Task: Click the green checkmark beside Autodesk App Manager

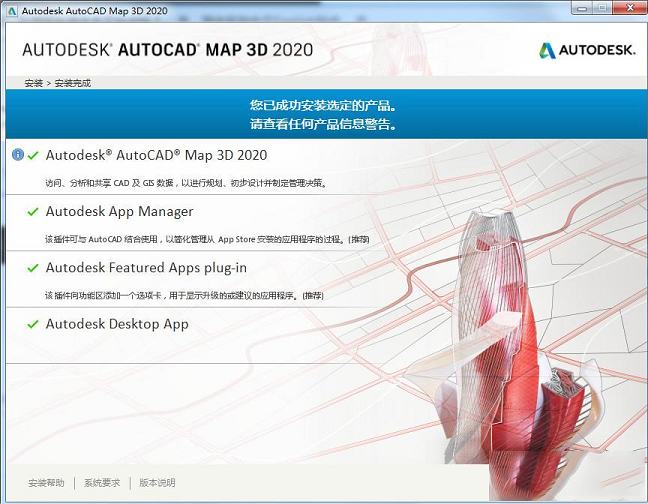Action: point(34,212)
